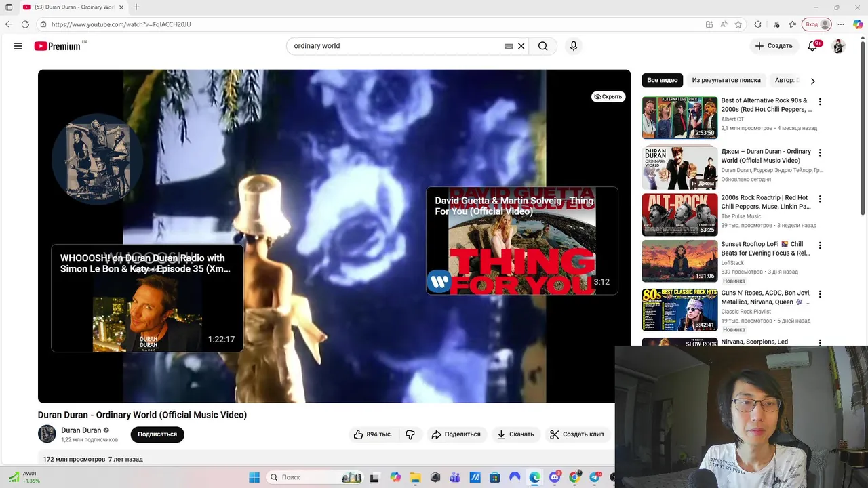Screen dimensions: 868x488
Task: Open options for 2000s Rock Roadtrip video
Action: [820, 199]
